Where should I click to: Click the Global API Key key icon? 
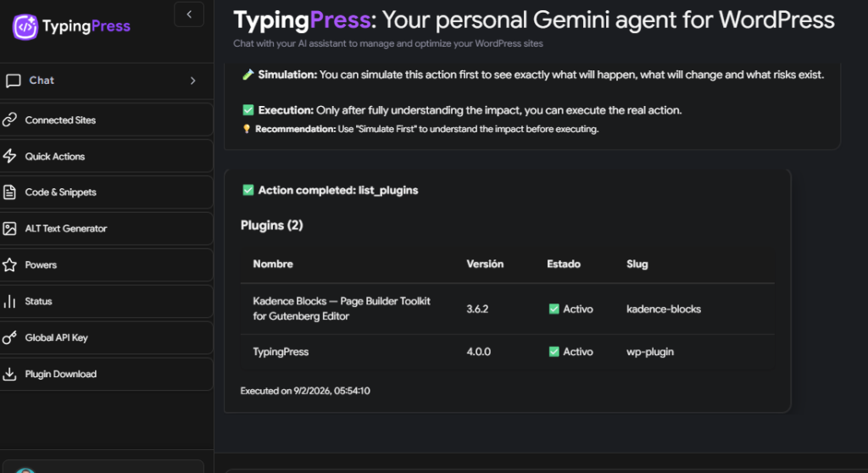tap(10, 338)
